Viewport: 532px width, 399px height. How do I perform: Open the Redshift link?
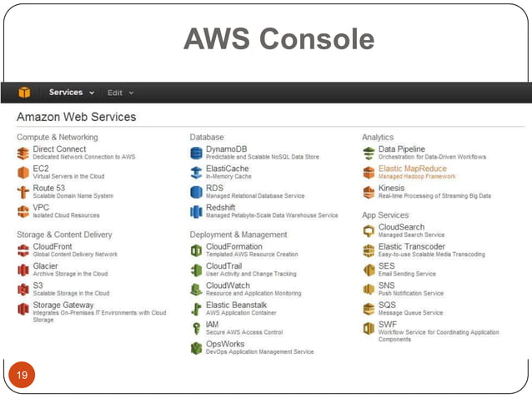(220, 208)
